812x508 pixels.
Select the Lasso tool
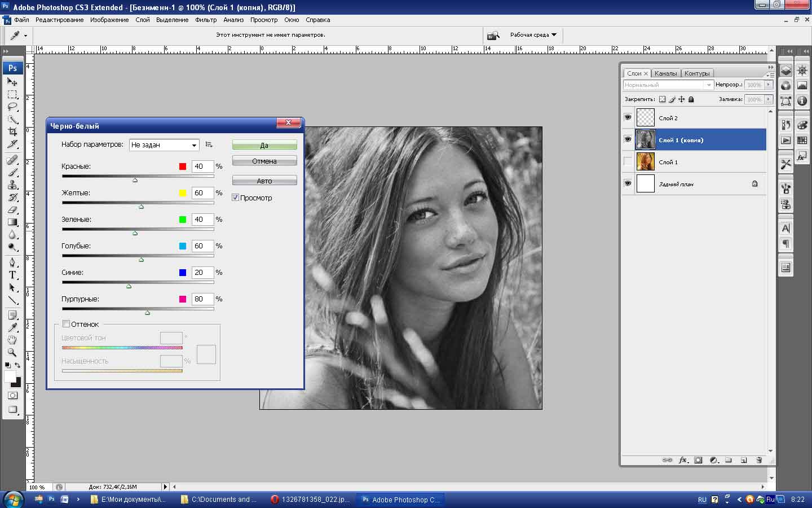coord(12,107)
